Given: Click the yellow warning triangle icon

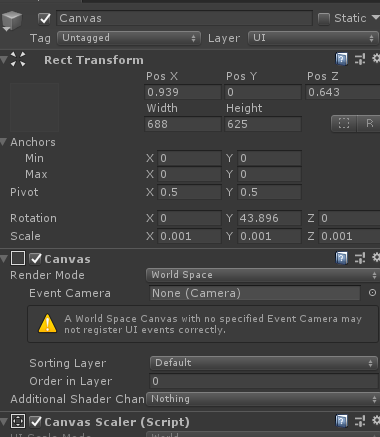Looking at the screenshot, I should (x=48, y=323).
